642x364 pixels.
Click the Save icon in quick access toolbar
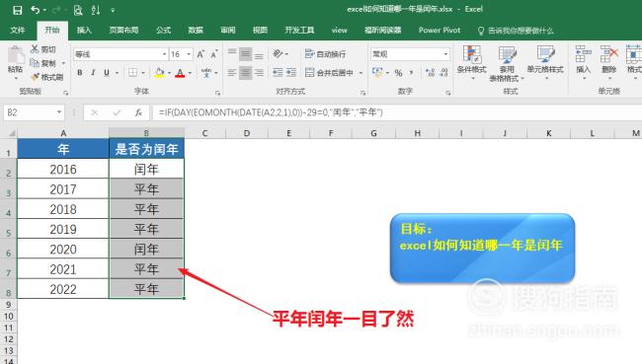(17, 10)
